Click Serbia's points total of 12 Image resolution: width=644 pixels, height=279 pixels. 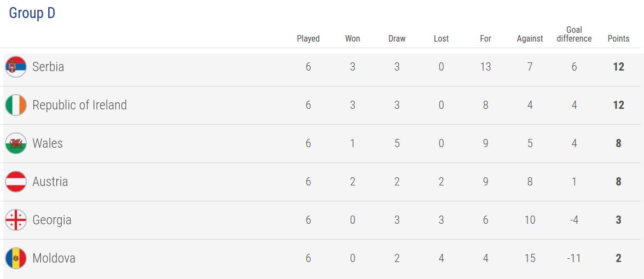coord(618,67)
